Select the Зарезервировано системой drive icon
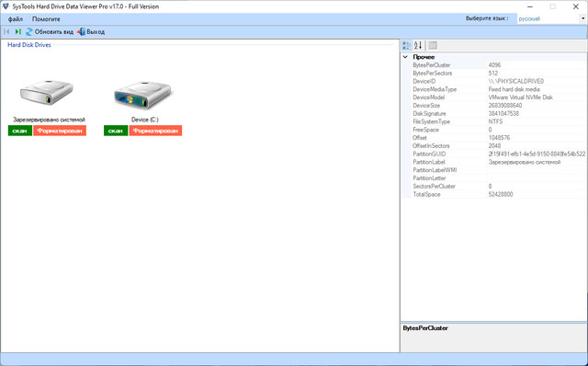Screen dimensions: 588x366 pyautogui.click(x=47, y=92)
